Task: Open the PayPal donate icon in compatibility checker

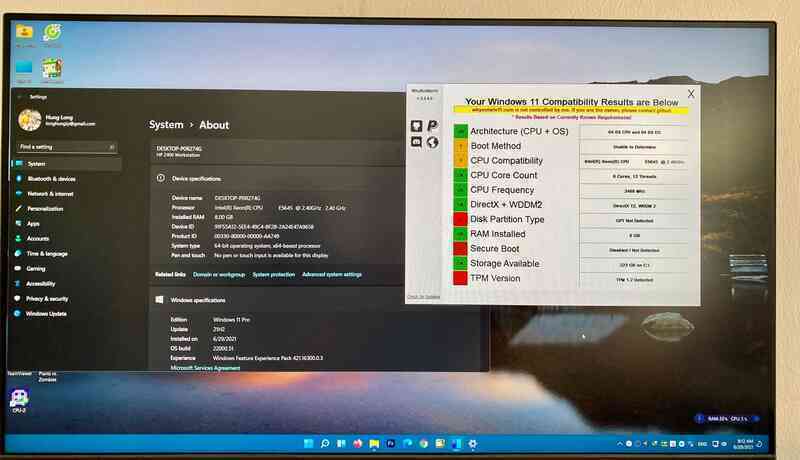Action: [432, 126]
